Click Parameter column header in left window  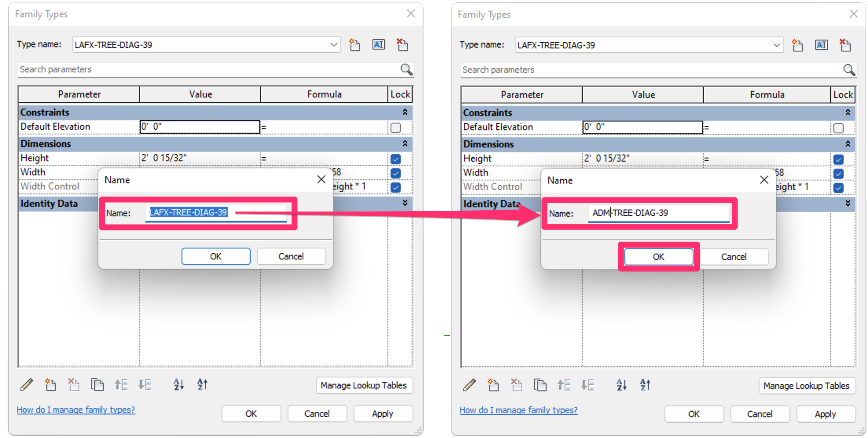79,94
